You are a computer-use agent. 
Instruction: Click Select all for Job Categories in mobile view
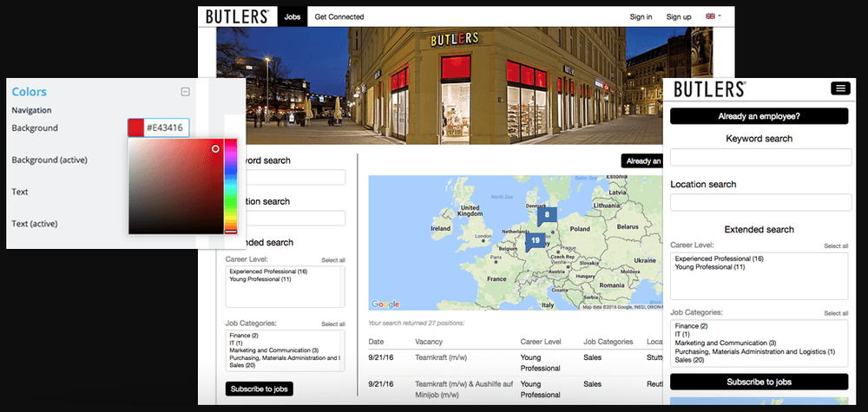[836, 313]
